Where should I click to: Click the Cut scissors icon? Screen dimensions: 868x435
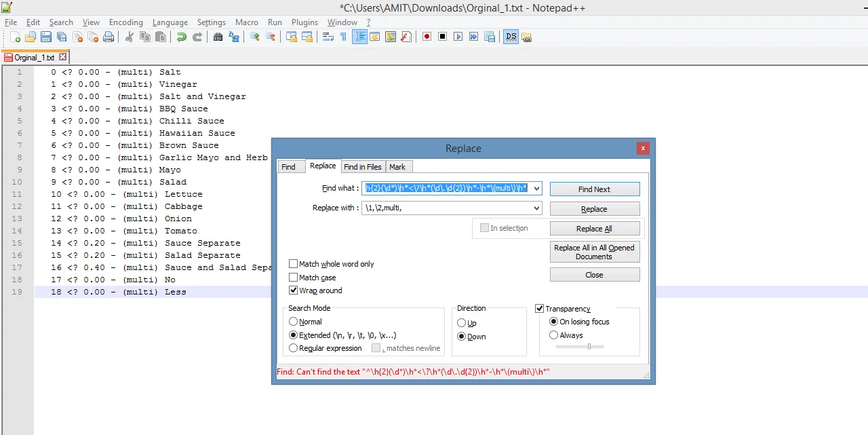[129, 37]
